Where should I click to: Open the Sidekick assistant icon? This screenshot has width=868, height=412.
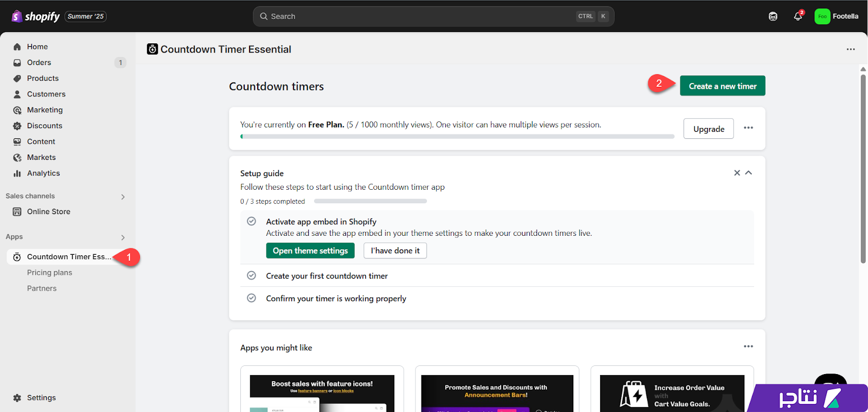click(x=773, y=16)
